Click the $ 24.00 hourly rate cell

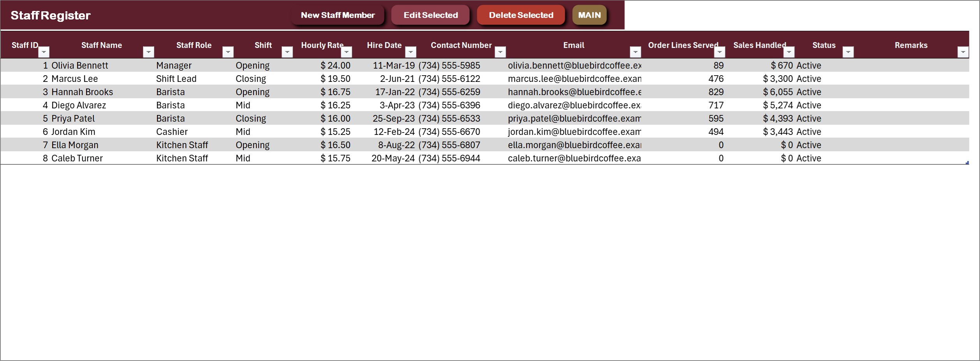(x=323, y=65)
